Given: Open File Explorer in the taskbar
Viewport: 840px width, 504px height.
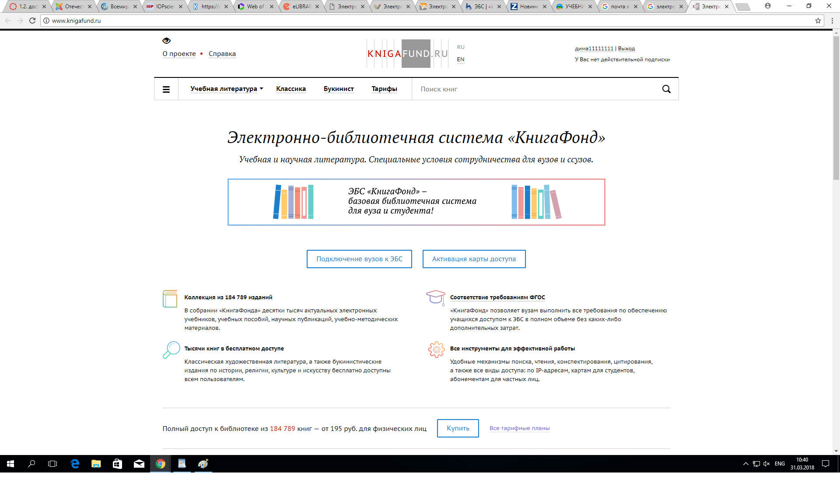Looking at the screenshot, I should (x=96, y=464).
